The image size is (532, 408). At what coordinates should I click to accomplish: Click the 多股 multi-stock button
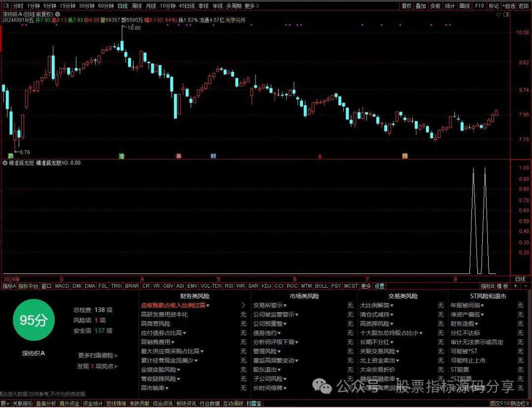click(x=435, y=6)
